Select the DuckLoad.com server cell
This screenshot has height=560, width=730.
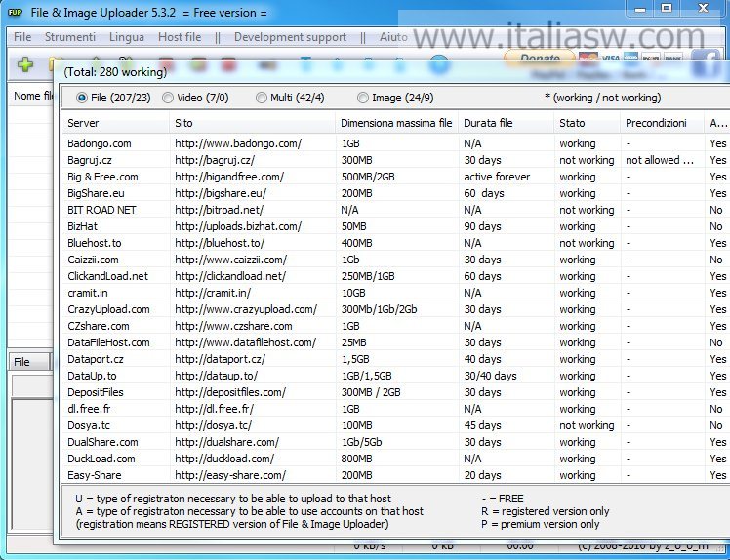pyautogui.click(x=101, y=459)
